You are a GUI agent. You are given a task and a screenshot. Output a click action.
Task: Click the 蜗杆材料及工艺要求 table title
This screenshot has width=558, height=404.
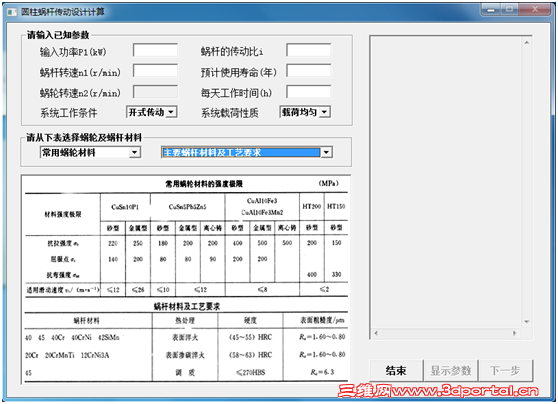[187, 306]
